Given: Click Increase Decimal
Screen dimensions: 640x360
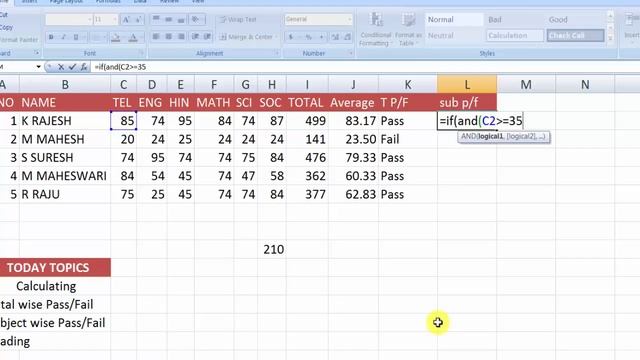Looking at the screenshot, I should (335, 37).
